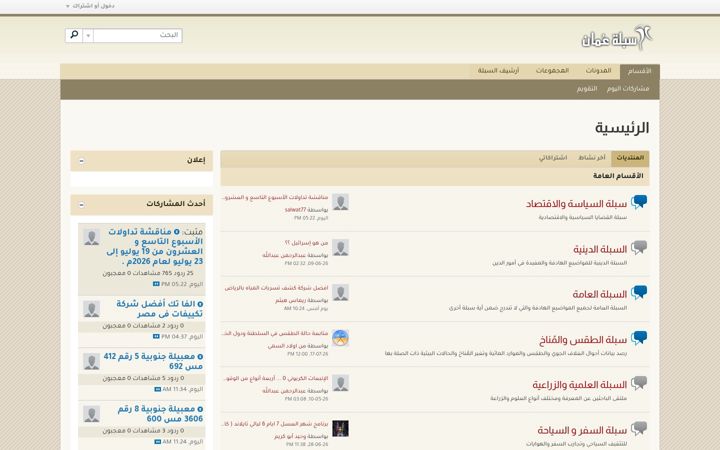The height and width of the screenshot is (450, 720).
Task: Open forum السبلة الدينية
Action: (600, 249)
